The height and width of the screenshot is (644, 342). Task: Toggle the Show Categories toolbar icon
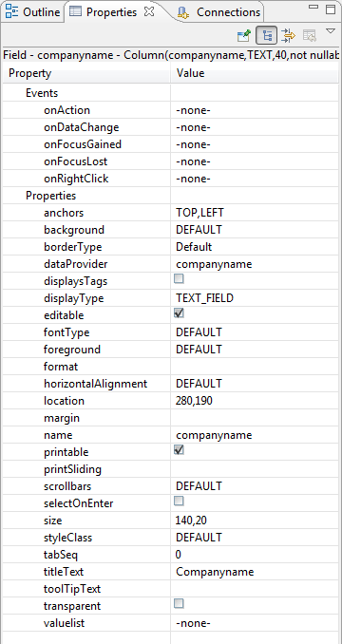(267, 36)
